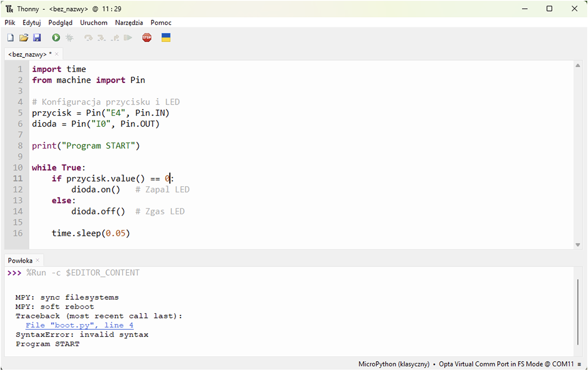Open the Pomoc menu

click(161, 23)
